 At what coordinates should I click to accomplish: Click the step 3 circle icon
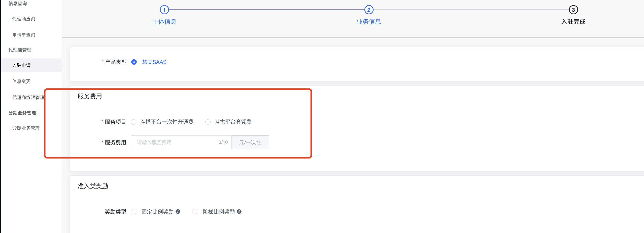pos(573,10)
